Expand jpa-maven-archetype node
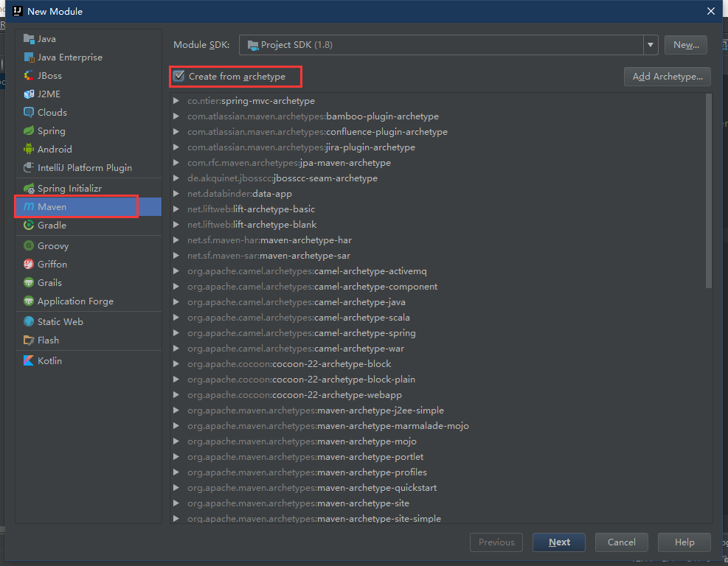Screen dimensions: 728x566 pos(176,162)
